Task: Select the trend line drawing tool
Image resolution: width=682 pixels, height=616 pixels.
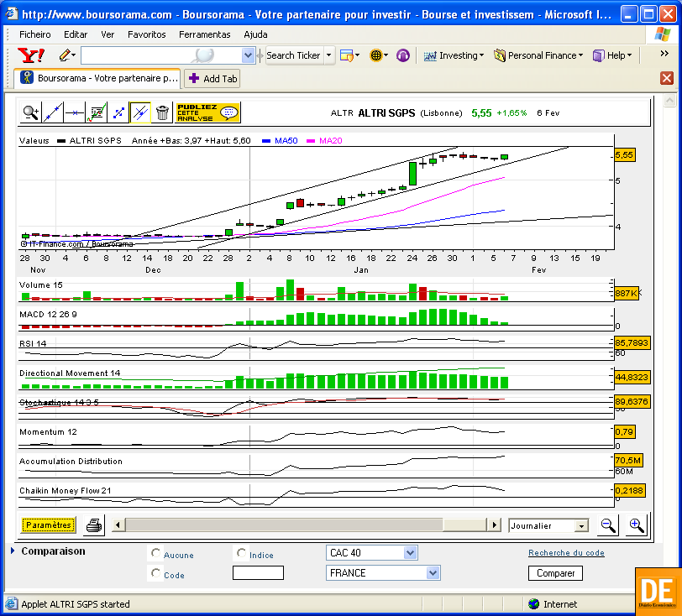Action: point(53,113)
